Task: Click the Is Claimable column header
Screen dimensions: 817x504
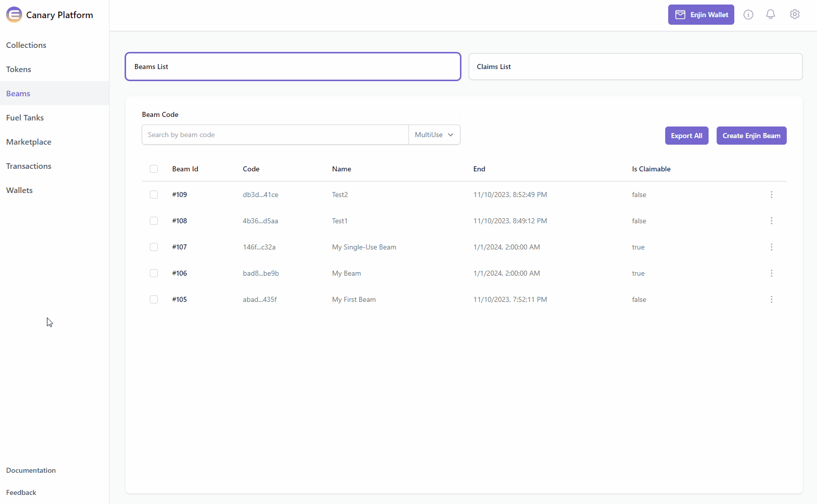Action: click(x=651, y=169)
